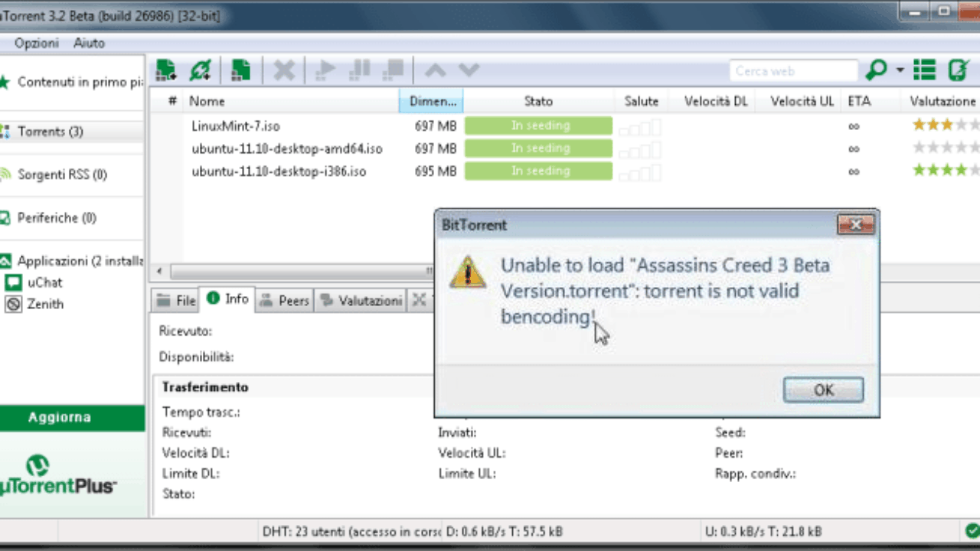
Task: Click the uTorrentPlus logo
Action: (58, 476)
